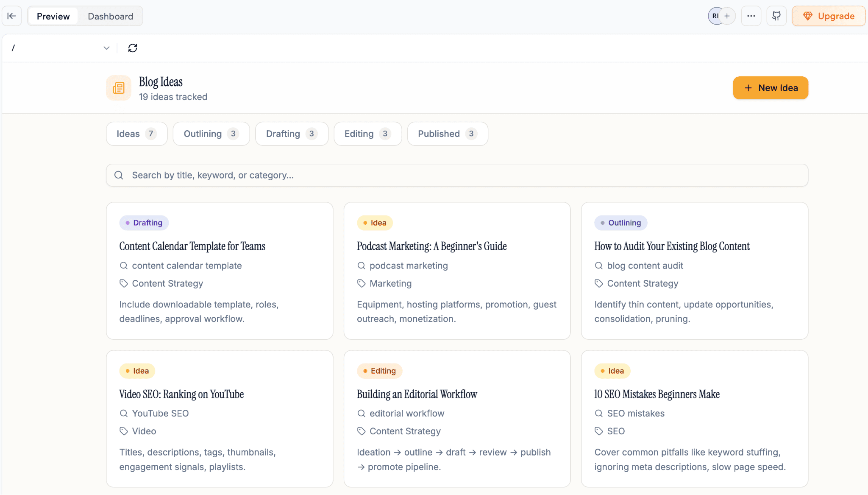Click tag icon next to Marketing
The width and height of the screenshot is (868, 495).
[x=361, y=283]
